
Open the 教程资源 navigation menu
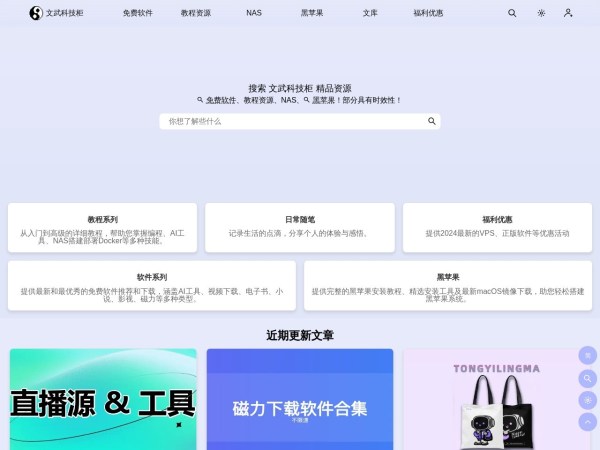196,14
